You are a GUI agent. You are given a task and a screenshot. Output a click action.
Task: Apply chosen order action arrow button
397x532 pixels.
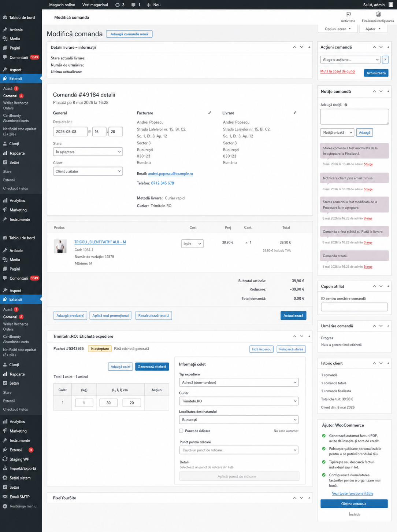point(385,59)
